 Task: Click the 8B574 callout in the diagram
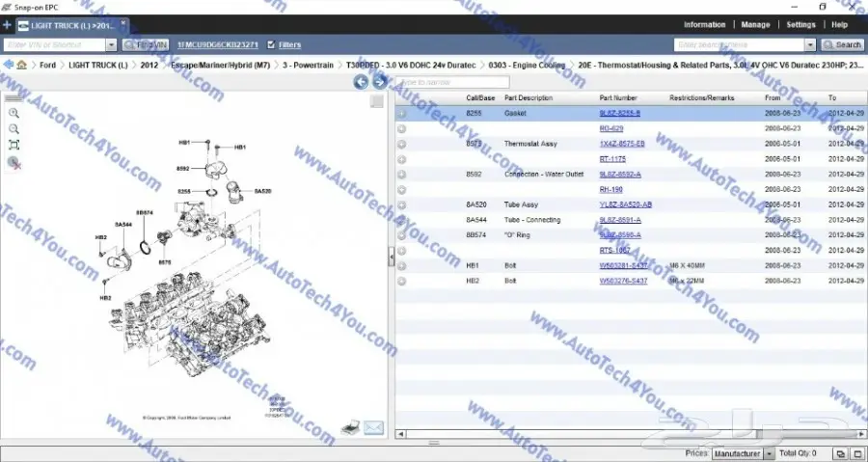coord(145,212)
